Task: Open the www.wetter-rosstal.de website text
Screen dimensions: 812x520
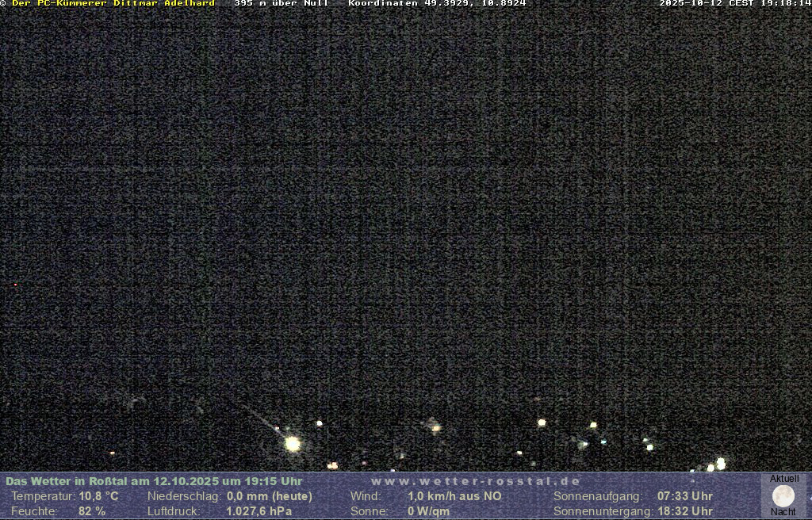Action: tap(476, 481)
